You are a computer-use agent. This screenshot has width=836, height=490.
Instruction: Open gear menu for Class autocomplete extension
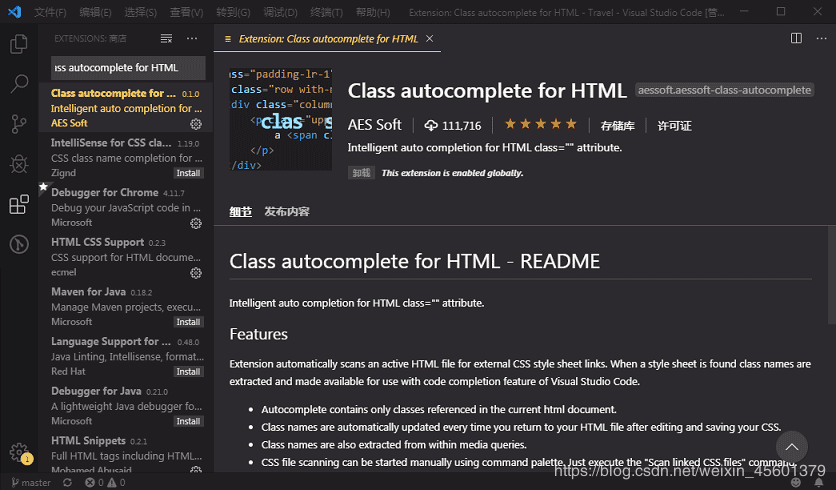coord(196,124)
